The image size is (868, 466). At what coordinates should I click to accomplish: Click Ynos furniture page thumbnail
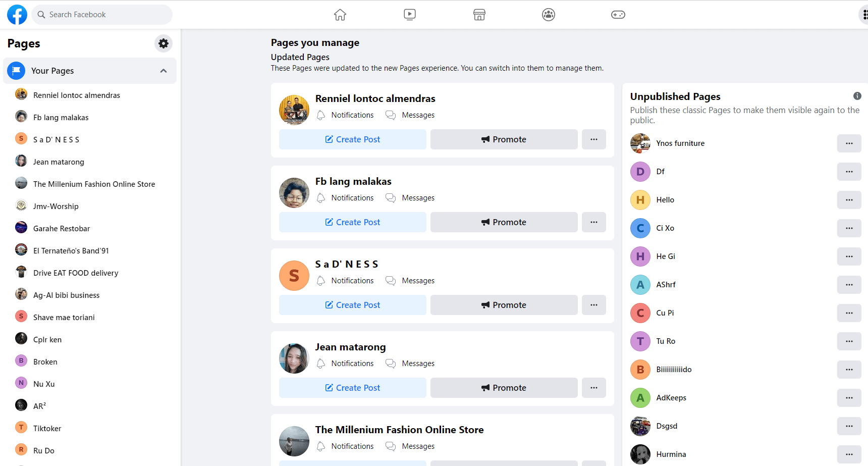(x=640, y=143)
